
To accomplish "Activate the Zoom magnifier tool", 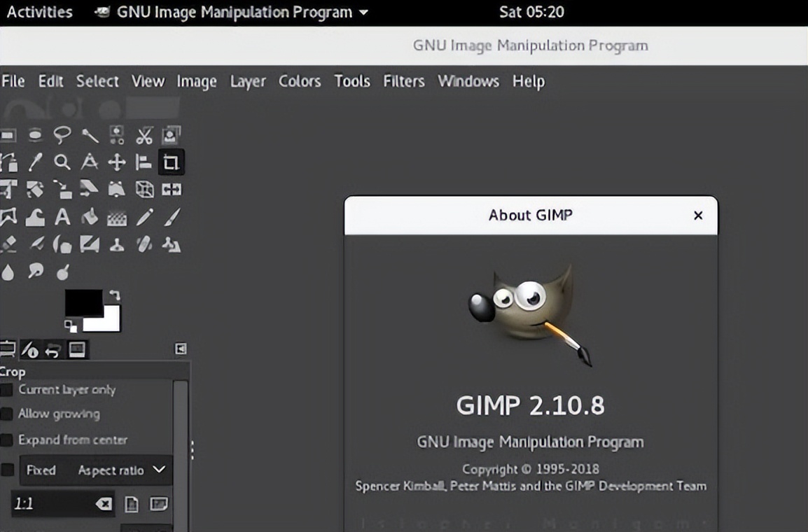I will [62, 163].
